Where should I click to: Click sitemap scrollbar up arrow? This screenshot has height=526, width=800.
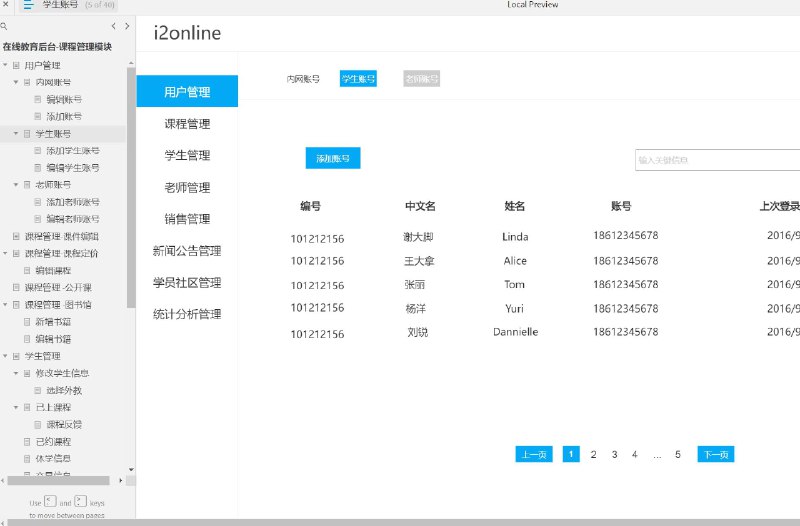coord(131,63)
